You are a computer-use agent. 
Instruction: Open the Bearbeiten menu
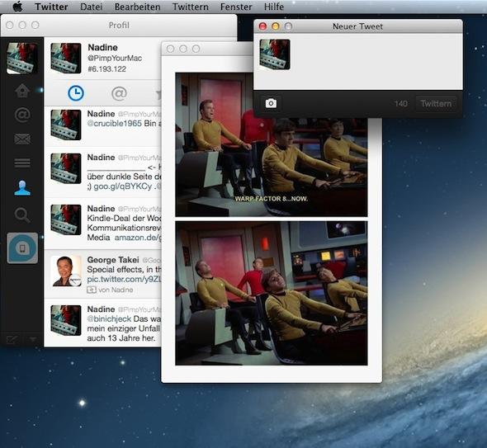137,7
